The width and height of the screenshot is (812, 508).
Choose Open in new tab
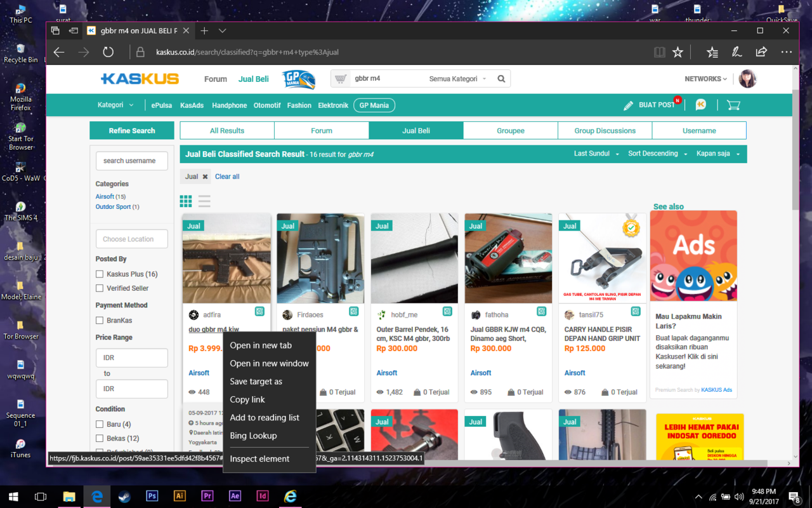(269, 345)
